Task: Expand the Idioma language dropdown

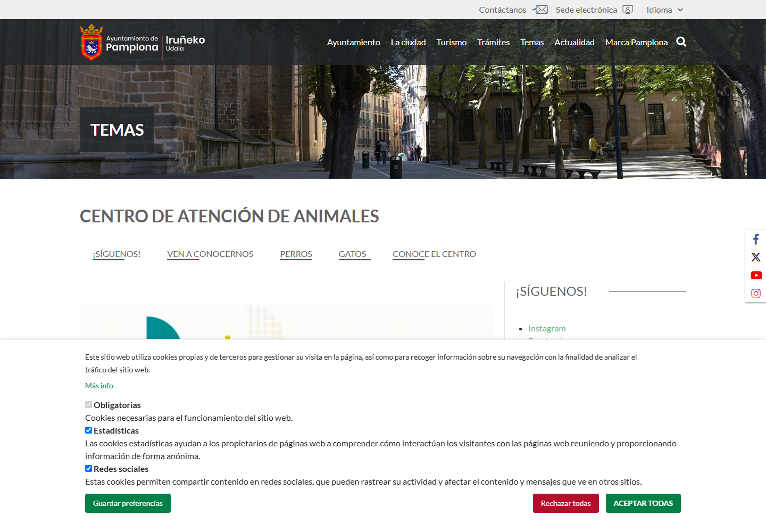Action: point(665,10)
